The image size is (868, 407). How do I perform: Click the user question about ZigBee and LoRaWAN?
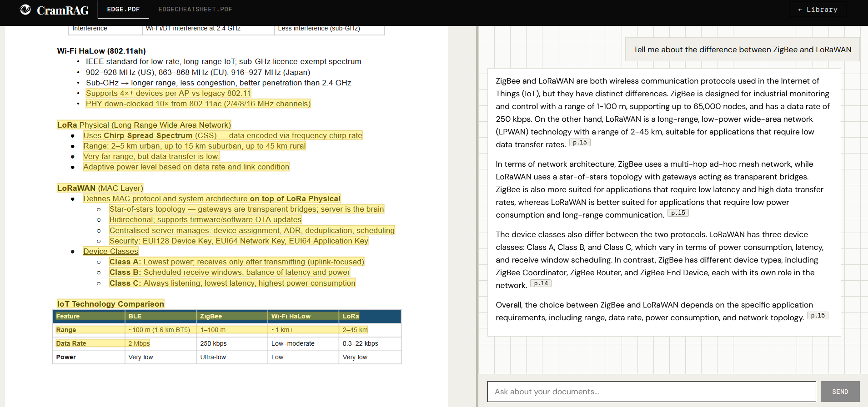tap(742, 50)
